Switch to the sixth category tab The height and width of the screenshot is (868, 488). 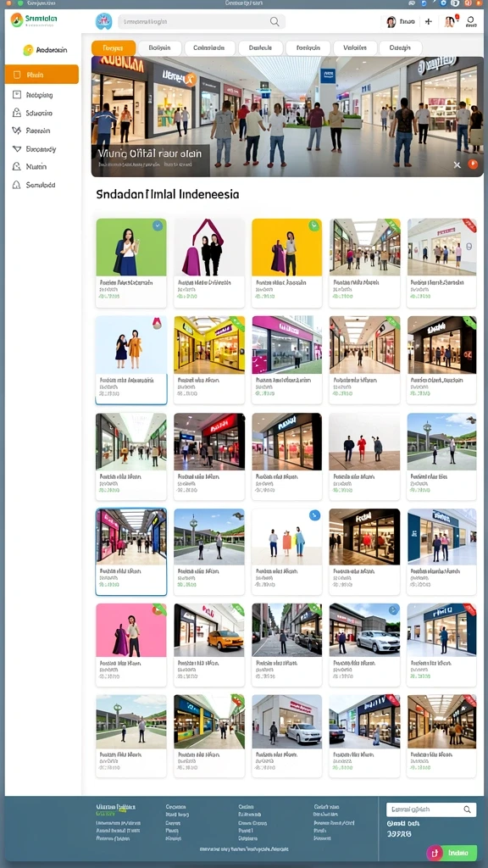(355, 47)
